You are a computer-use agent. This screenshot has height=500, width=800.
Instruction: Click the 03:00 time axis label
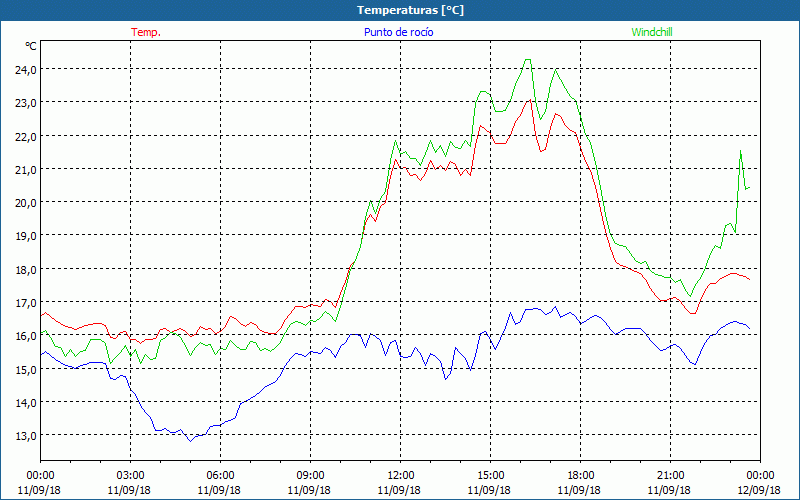pyautogui.click(x=130, y=476)
